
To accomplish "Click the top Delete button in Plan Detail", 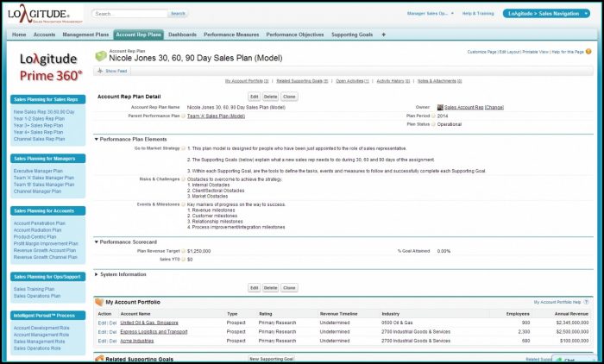I will (270, 97).
